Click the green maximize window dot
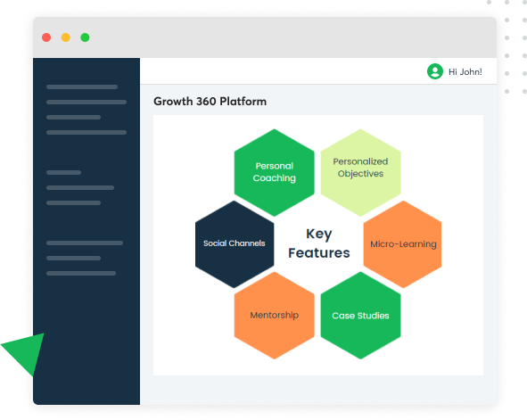 [x=85, y=37]
